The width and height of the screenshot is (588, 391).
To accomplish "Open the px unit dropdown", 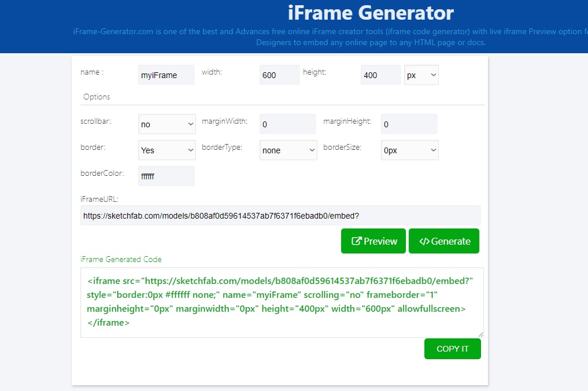I will pos(421,75).
